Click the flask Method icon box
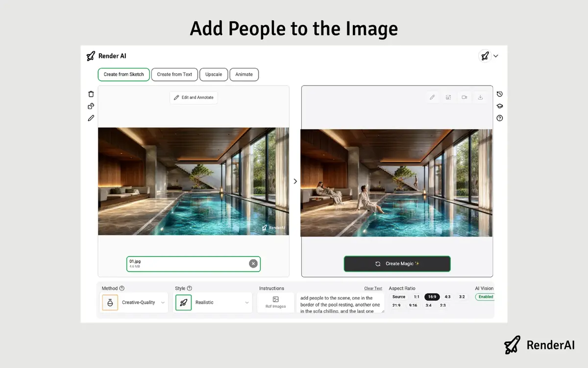 point(110,302)
